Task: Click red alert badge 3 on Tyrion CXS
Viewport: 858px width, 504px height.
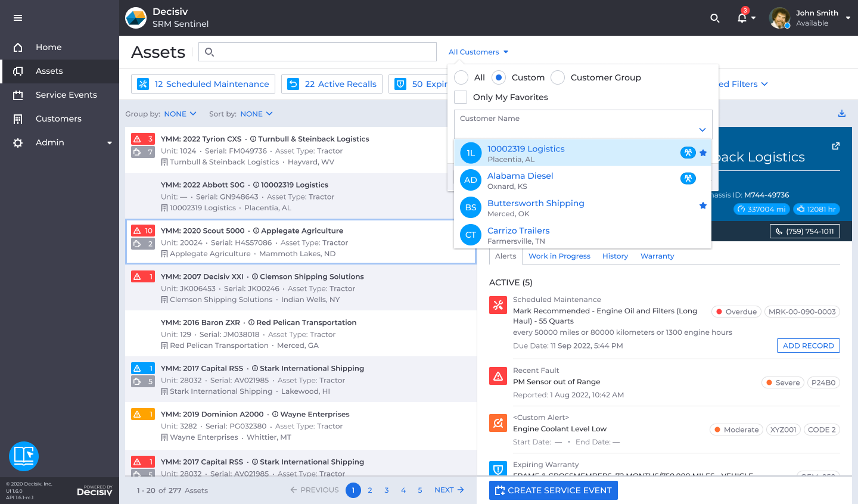Action: coord(143,139)
